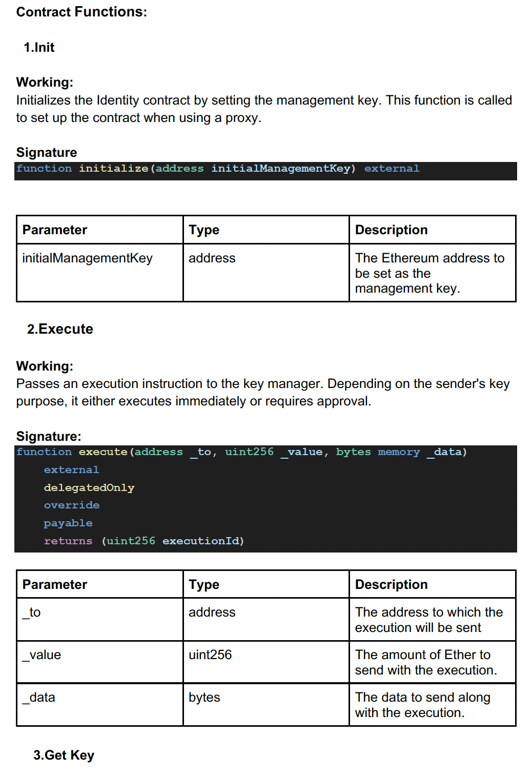Image resolution: width=532 pixels, height=777 pixels.
Task: Select the "amount of Ether" description cell
Action: [425, 662]
